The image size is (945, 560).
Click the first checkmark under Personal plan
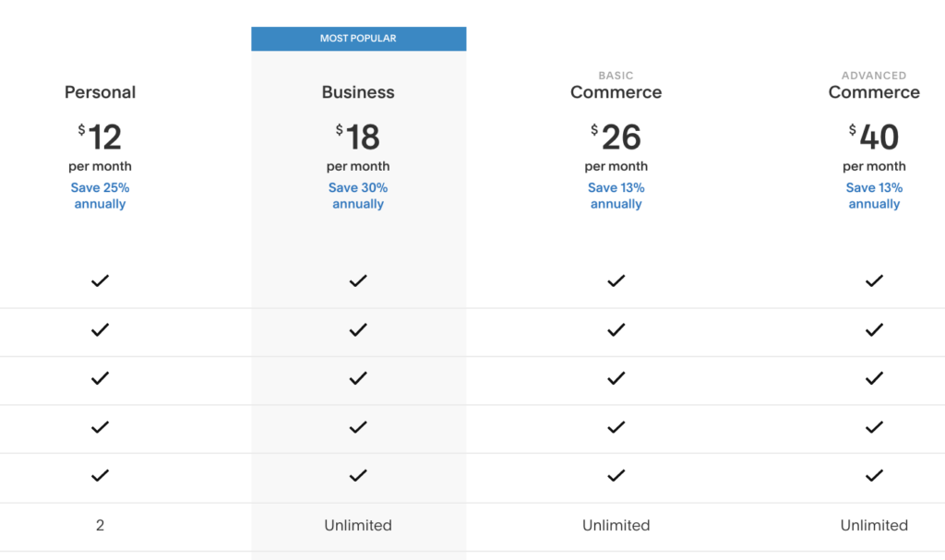click(x=100, y=280)
